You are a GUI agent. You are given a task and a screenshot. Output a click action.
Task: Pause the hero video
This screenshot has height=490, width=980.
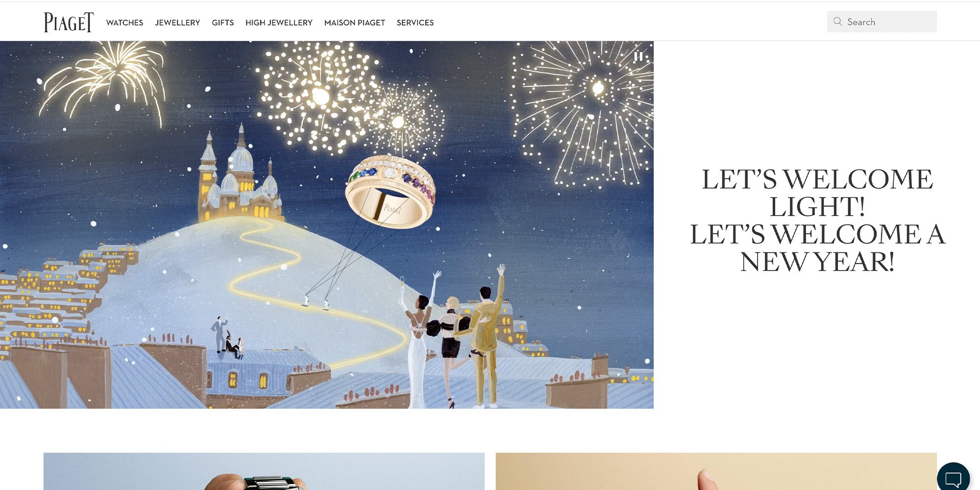click(x=638, y=56)
